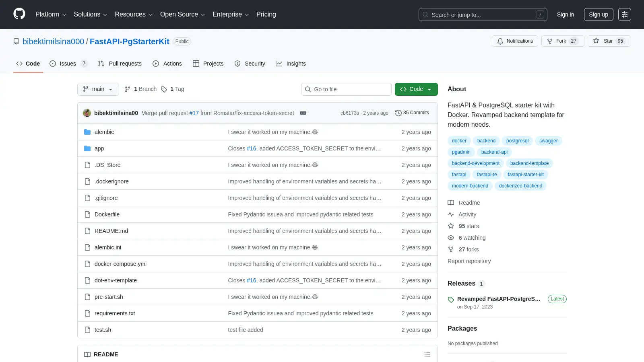The height and width of the screenshot is (362, 644).
Task: Open the Insights tab
Action: 291,64
